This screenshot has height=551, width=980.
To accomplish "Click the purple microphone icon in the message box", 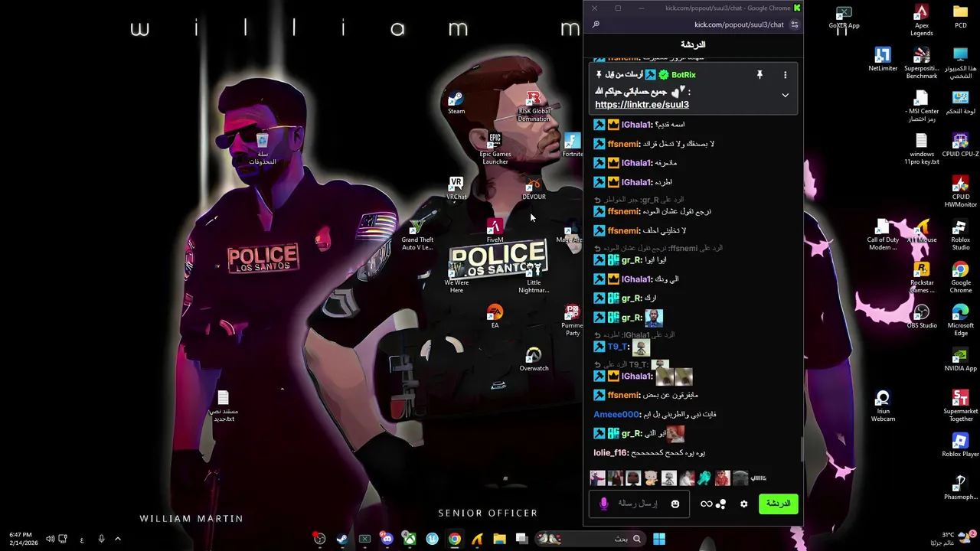I will pos(603,504).
